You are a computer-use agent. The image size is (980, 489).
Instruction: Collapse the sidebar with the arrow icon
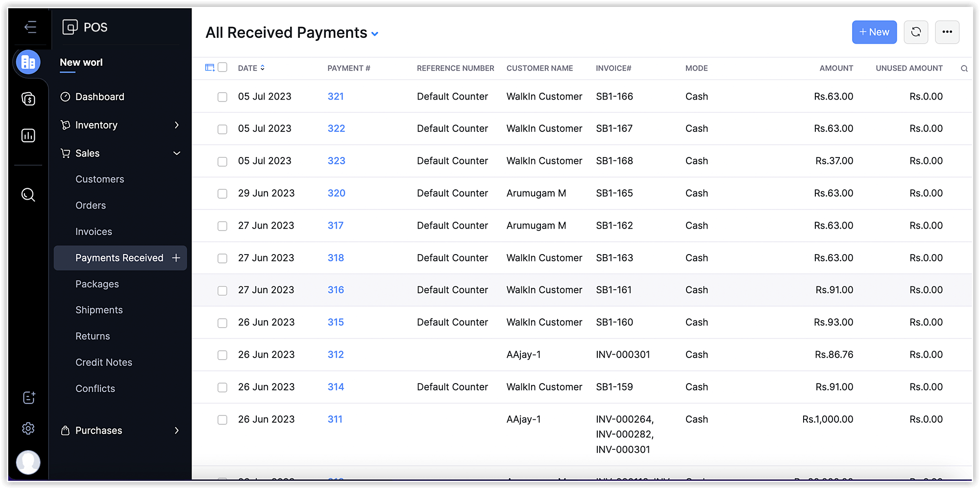click(x=30, y=27)
